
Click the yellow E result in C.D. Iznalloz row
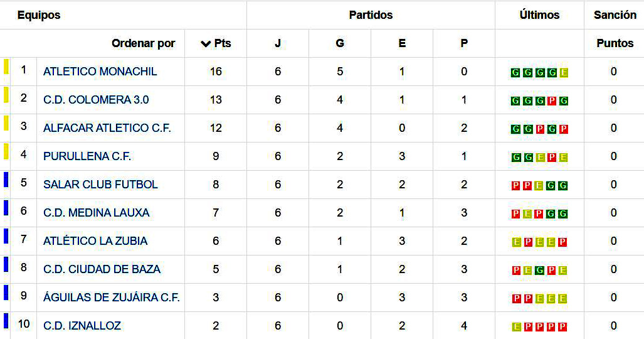515,327
